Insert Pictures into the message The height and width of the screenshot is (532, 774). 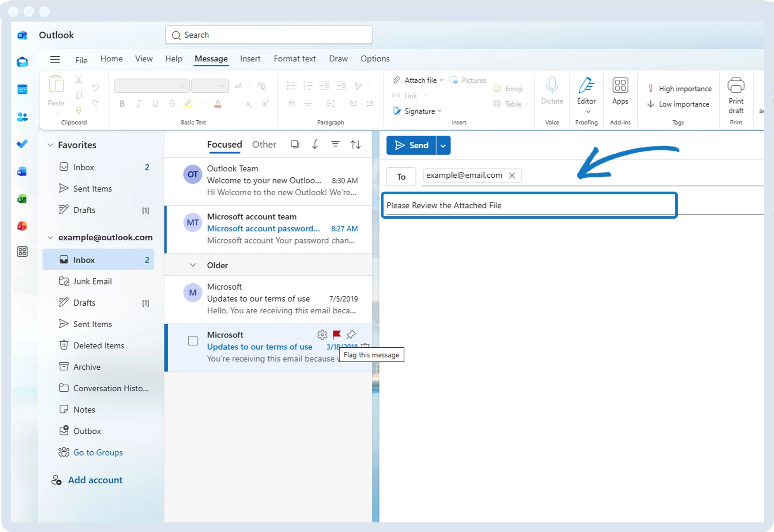pos(468,80)
